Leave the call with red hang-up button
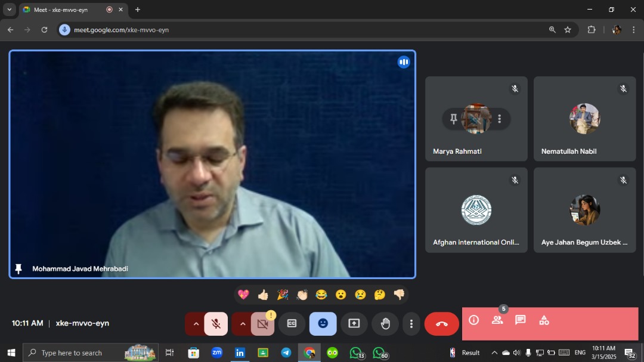The height and width of the screenshot is (362, 644). pos(441,324)
